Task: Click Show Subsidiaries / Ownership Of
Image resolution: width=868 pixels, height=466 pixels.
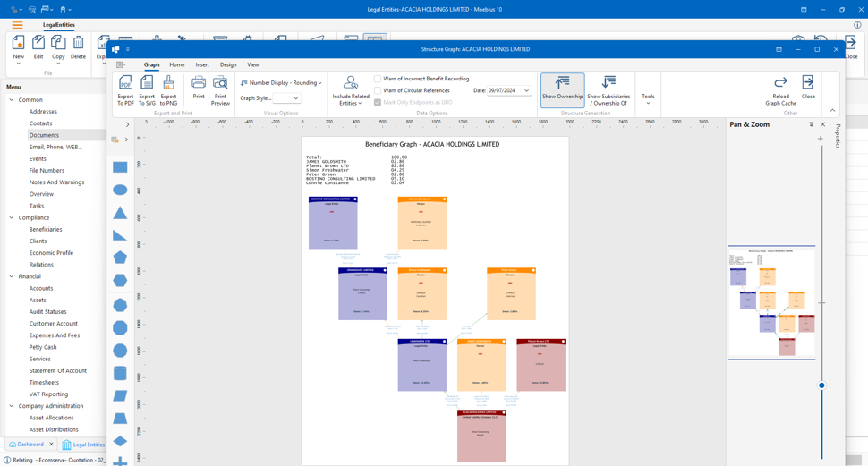Action: (x=608, y=90)
